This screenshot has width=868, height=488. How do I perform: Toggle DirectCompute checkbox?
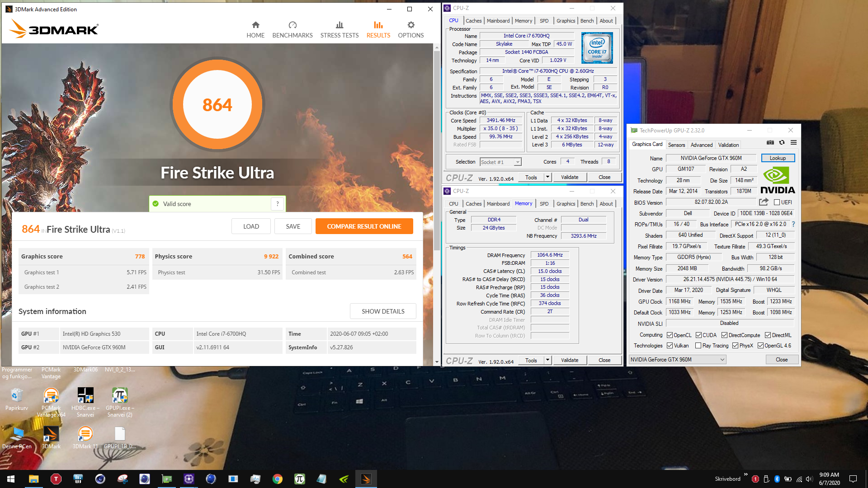point(724,335)
